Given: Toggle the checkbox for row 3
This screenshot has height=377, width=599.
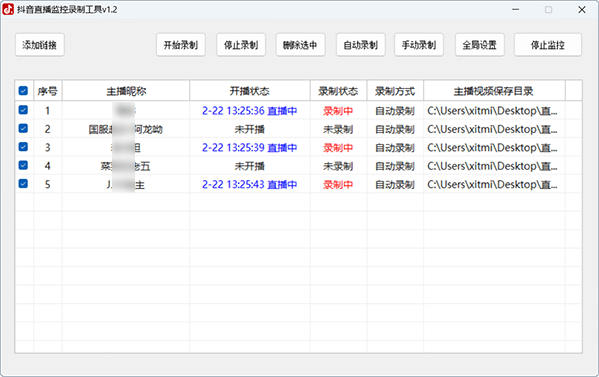Looking at the screenshot, I should (23, 147).
